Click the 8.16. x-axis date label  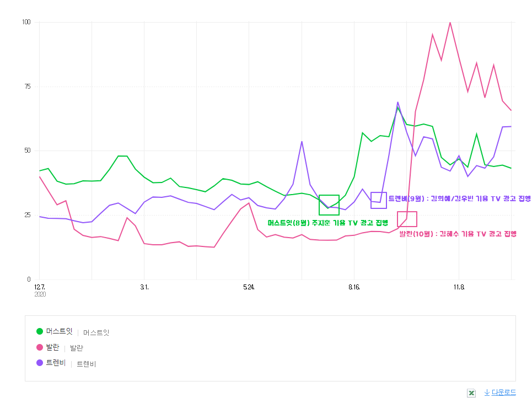tap(354, 287)
